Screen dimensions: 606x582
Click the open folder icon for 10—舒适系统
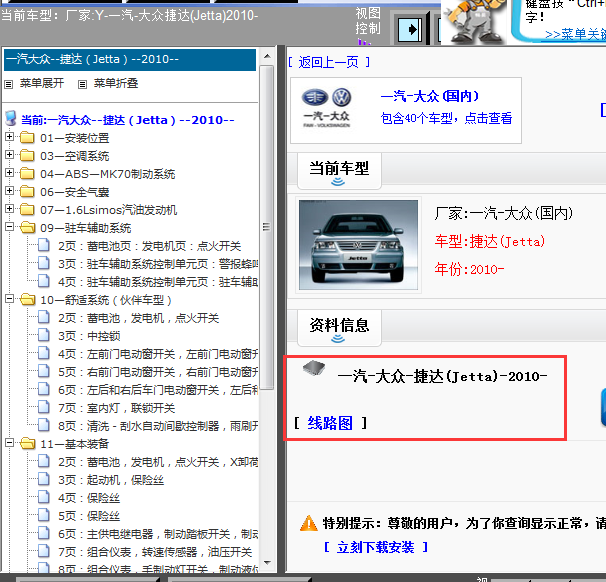(27, 299)
